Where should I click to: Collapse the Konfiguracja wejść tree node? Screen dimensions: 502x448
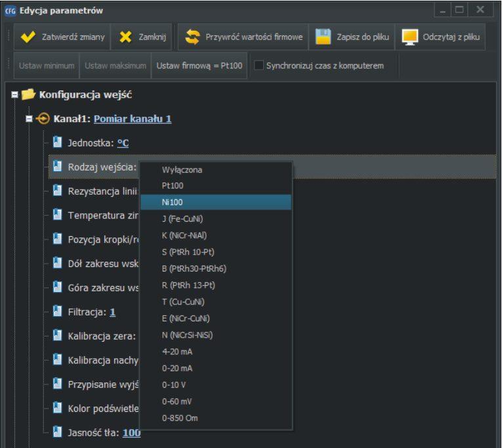click(14, 94)
